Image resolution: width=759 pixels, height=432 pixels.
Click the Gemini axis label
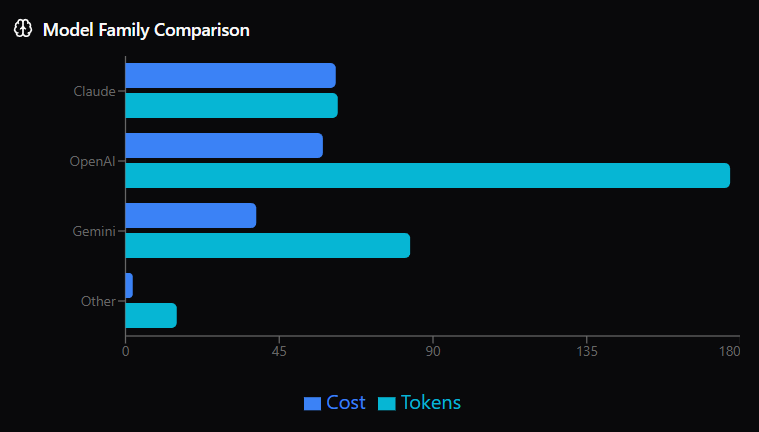click(x=94, y=231)
